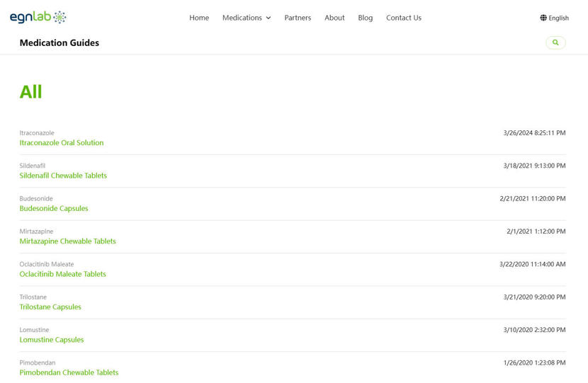View Mirtazapine Chewable Tablets guide
The width and height of the screenshot is (588, 383).
[67, 241]
